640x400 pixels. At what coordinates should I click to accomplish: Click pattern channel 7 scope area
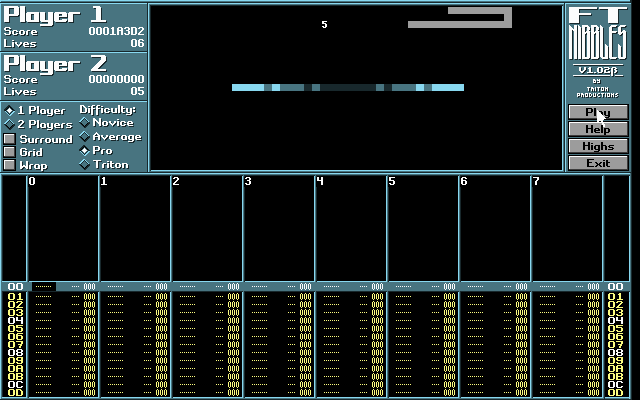[566, 230]
